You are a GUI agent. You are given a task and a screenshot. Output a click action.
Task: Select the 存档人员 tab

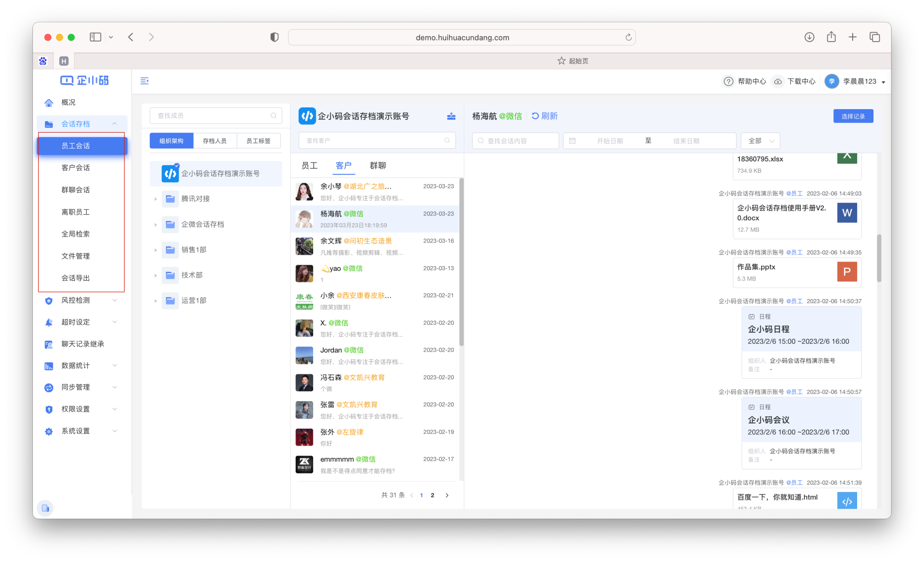click(x=215, y=141)
